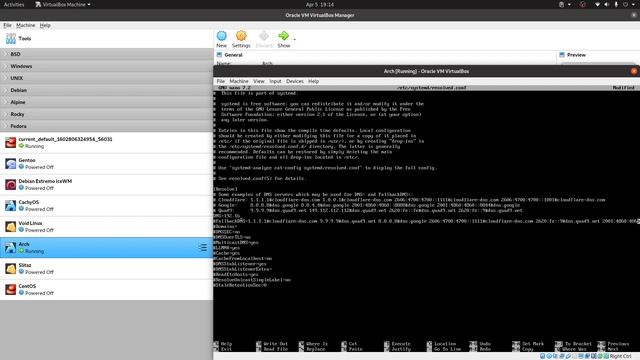Click Activities in the top bar
640x360 pixels.
pyautogui.click(x=14, y=4)
